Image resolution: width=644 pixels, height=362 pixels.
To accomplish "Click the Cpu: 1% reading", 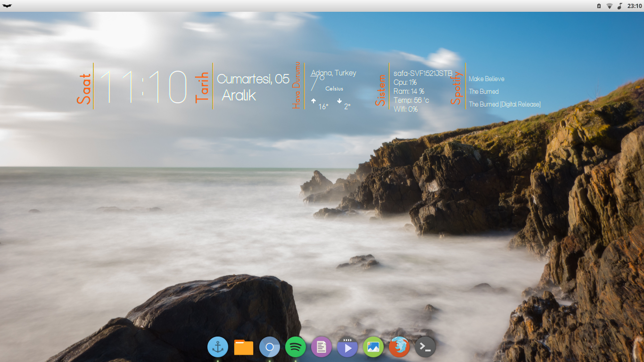I will coord(405,82).
